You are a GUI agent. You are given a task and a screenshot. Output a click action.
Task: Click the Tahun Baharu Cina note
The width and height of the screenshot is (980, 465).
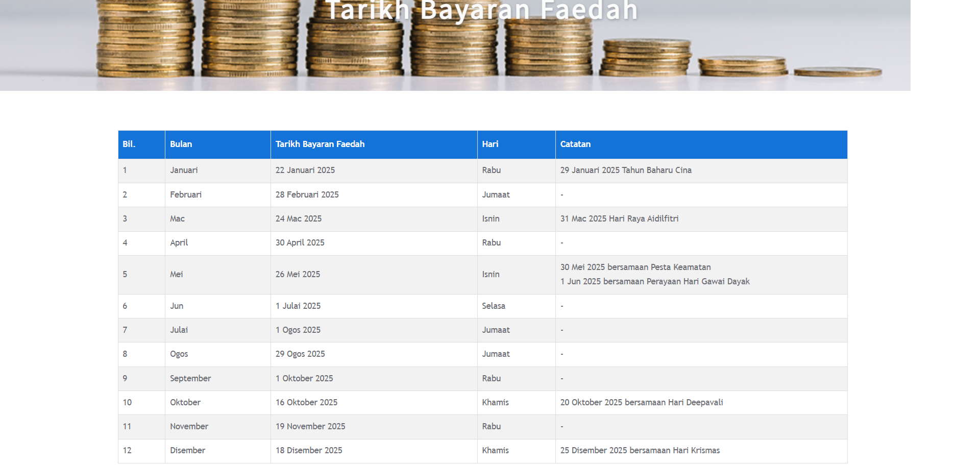(626, 170)
